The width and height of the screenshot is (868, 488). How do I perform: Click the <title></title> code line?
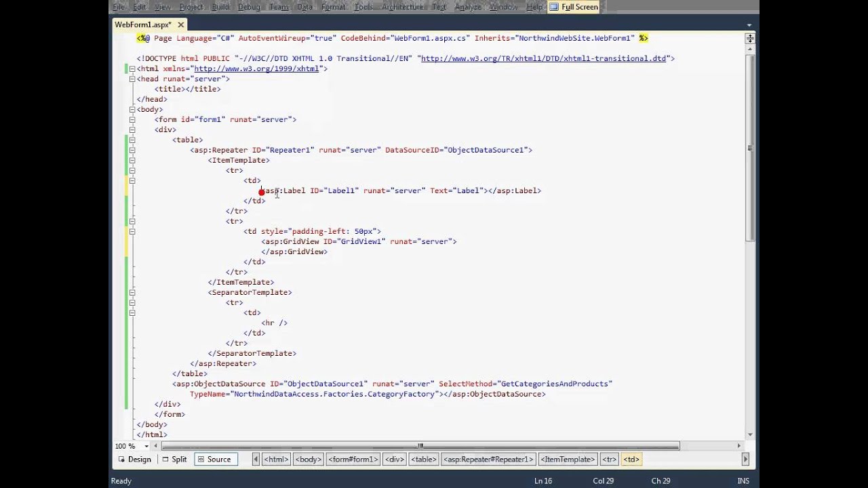tap(188, 89)
